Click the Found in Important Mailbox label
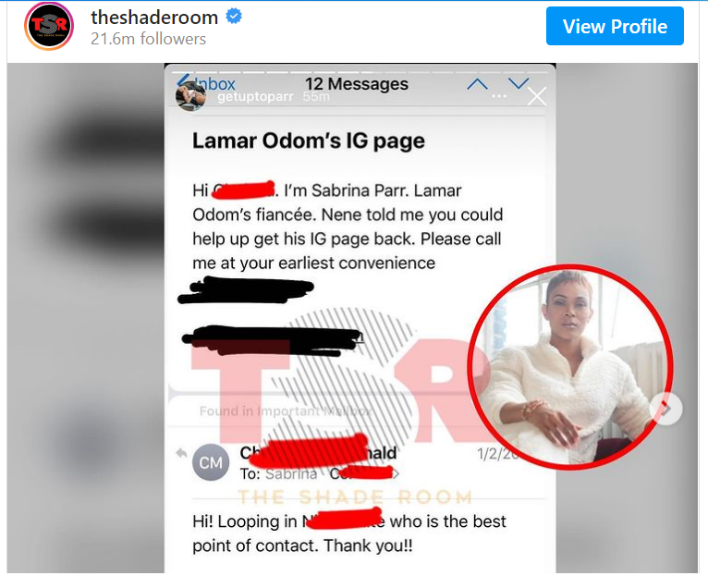The image size is (708, 588). tap(286, 411)
